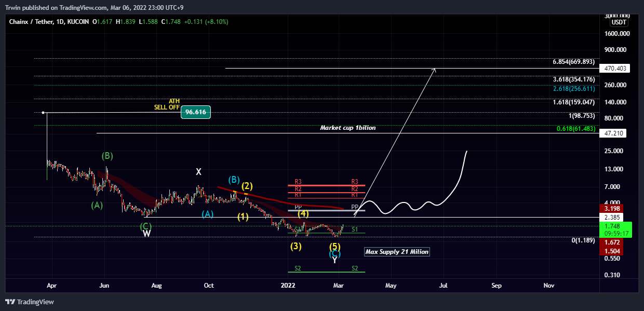Click the Apr date on time axis
This screenshot has height=311, width=644.
[x=51, y=285]
